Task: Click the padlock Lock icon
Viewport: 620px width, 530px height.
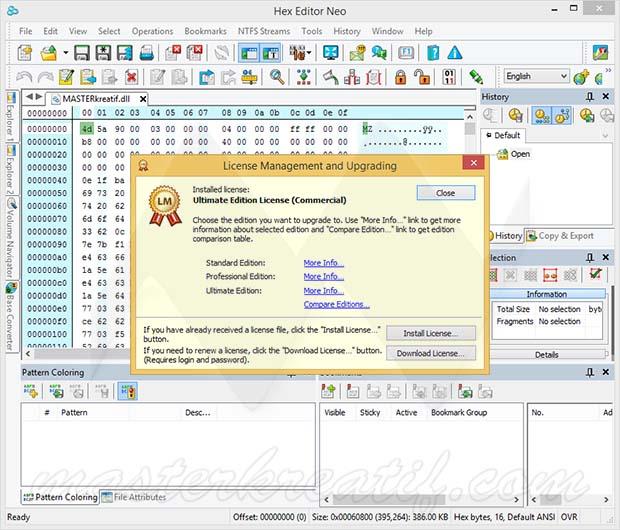Action: point(400,77)
